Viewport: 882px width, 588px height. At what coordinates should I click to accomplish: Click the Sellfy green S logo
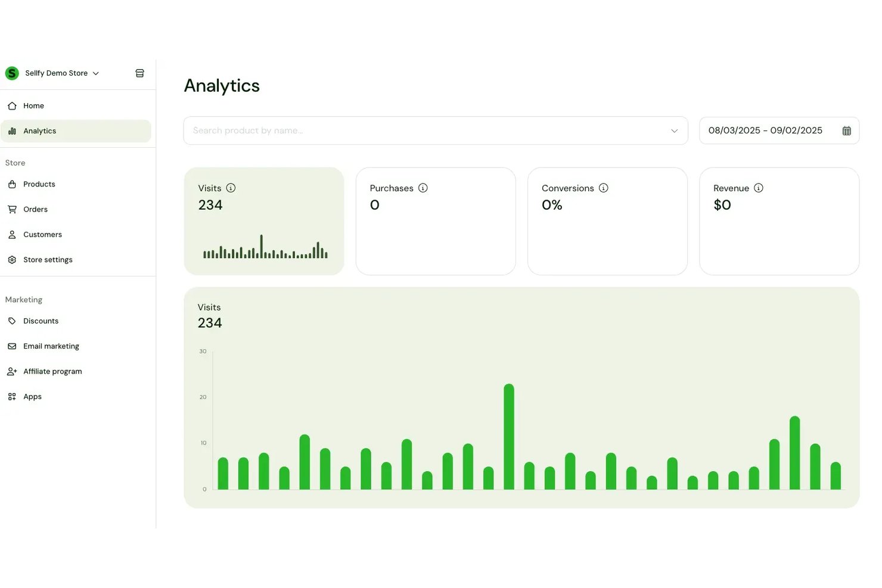(x=12, y=73)
